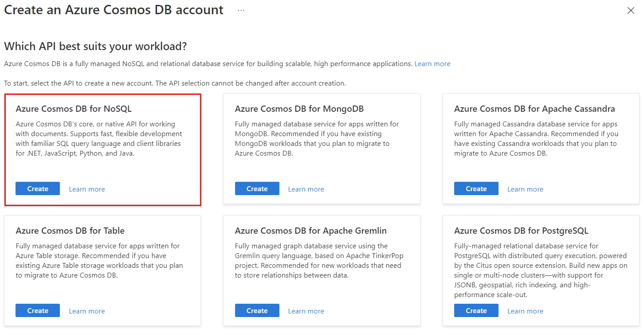Click the Apache Cassandra card description text
This screenshot has height=333, width=644.
[x=536, y=139]
